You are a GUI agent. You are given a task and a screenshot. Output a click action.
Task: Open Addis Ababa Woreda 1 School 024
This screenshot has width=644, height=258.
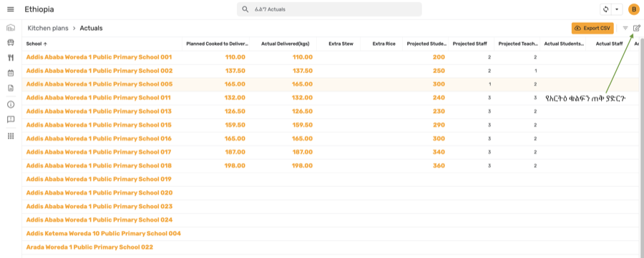point(99,220)
